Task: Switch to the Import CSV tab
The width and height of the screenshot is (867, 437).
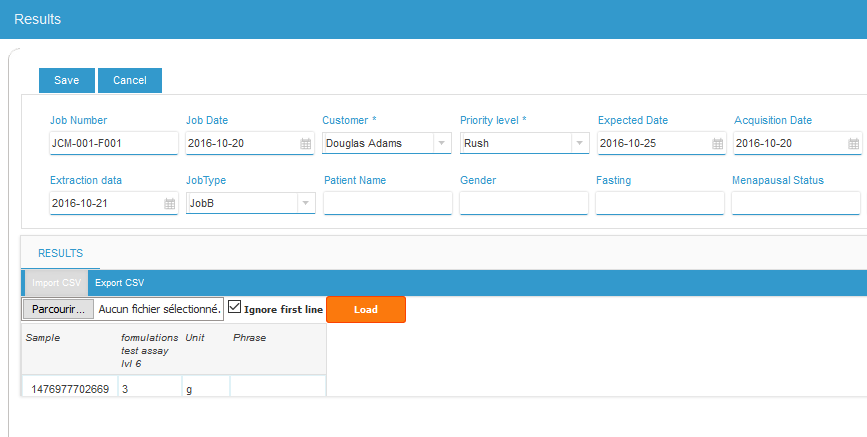Action: point(56,283)
